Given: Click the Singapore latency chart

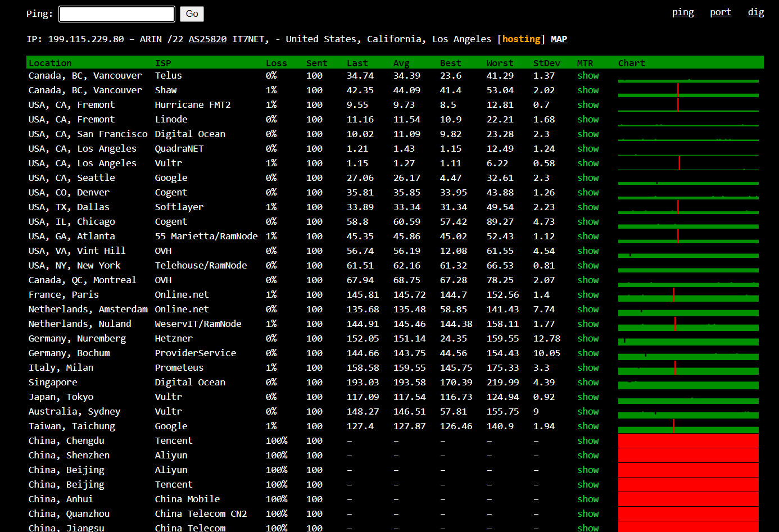Looking at the screenshot, I should click(689, 383).
